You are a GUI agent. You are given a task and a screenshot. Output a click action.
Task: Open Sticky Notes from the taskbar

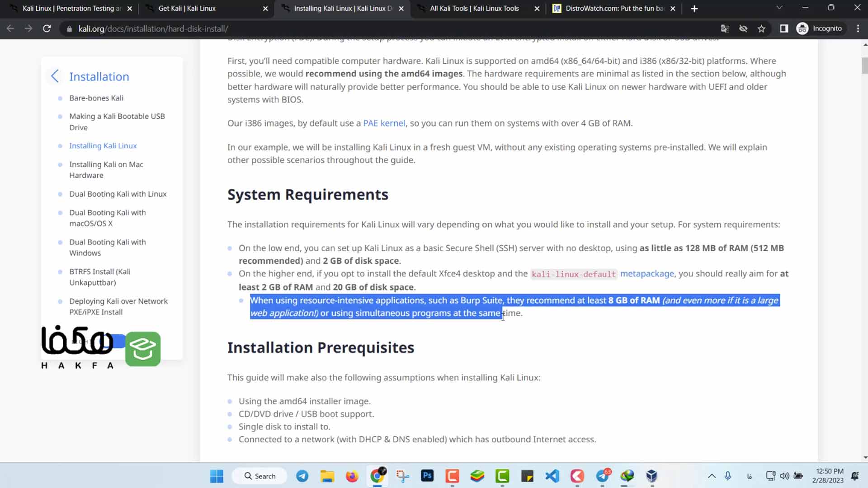tap(527, 476)
